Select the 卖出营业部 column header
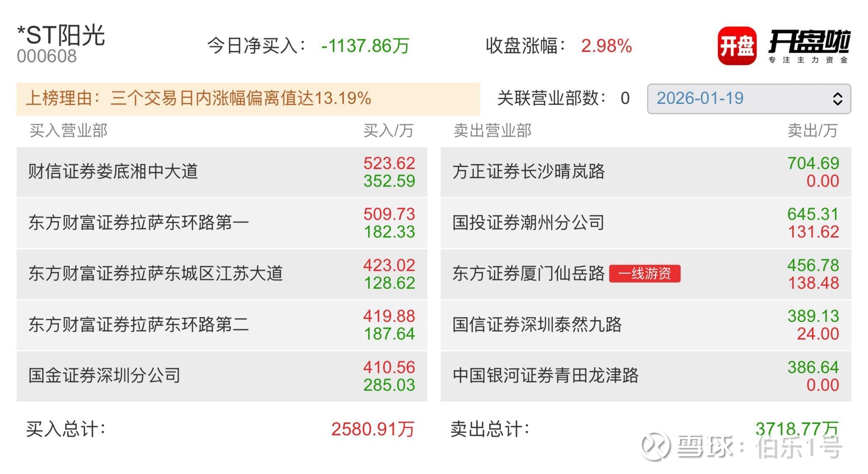The image size is (868, 474). point(494,131)
